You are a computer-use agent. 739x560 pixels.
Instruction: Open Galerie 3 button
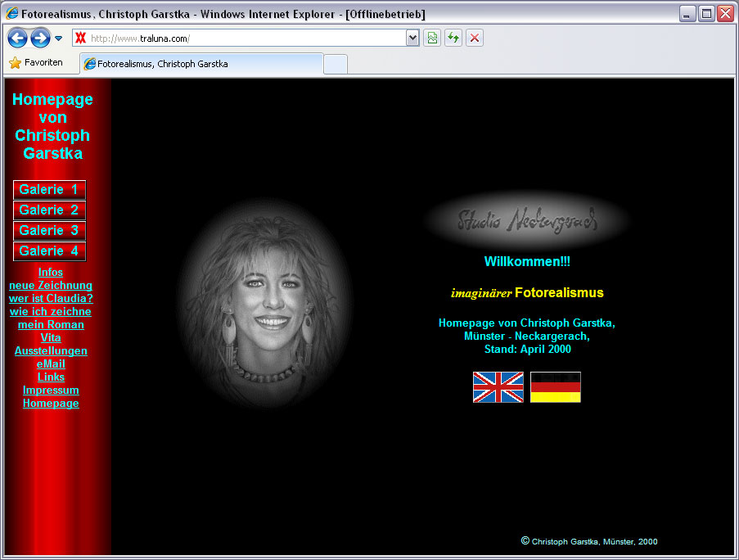(49, 231)
